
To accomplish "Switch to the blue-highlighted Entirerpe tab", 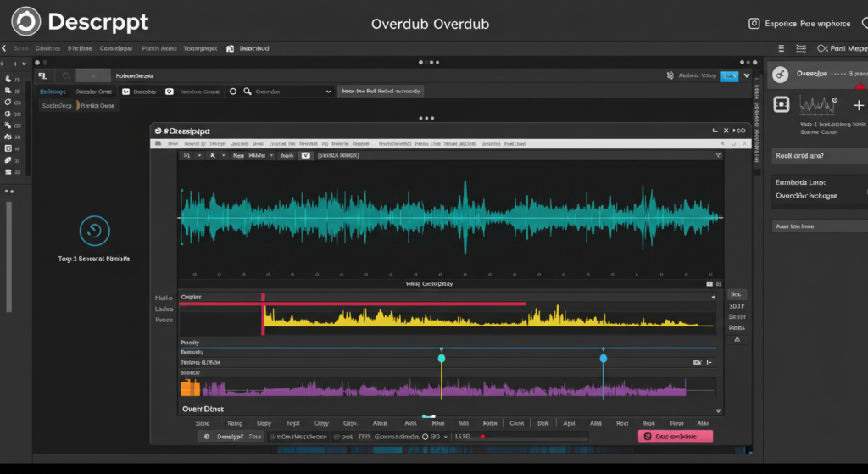I will pos(53,92).
